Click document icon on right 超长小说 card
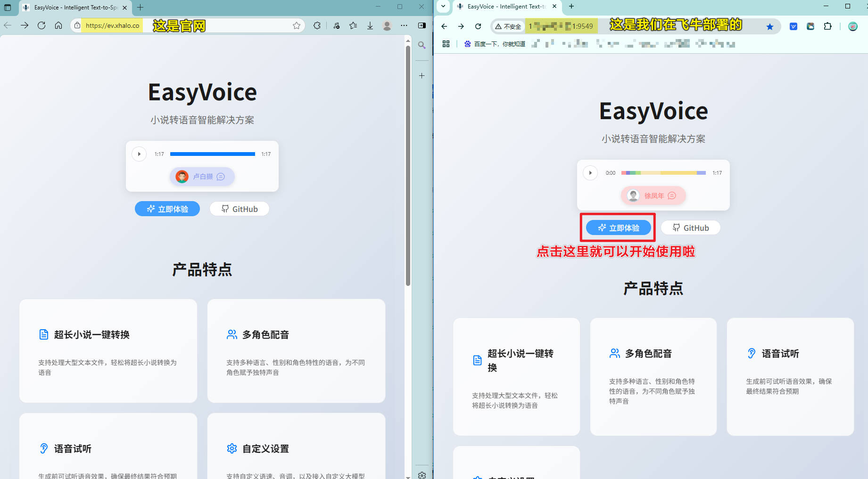868x479 pixels. [x=477, y=360]
